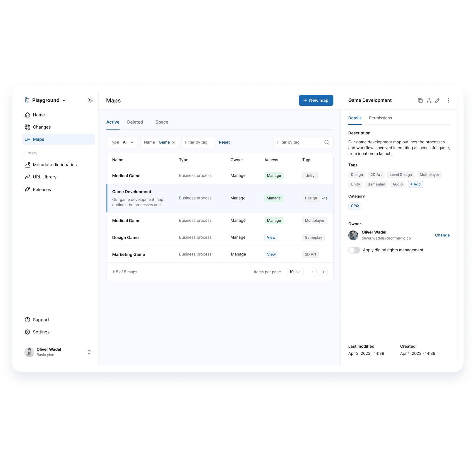This screenshot has width=476, height=457.
Task: Reset the applied filters
Action: [x=224, y=142]
